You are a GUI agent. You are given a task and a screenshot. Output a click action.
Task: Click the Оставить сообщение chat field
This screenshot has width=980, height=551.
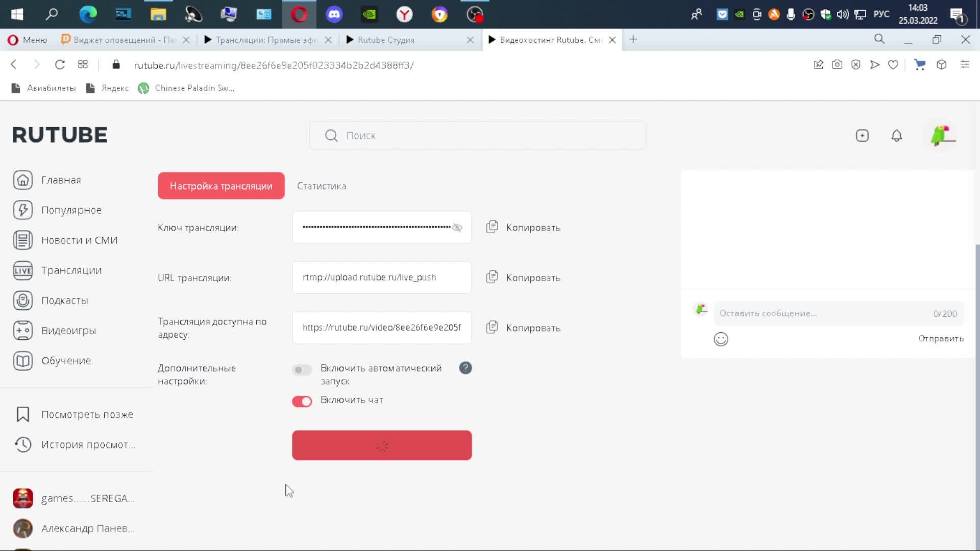pos(839,313)
